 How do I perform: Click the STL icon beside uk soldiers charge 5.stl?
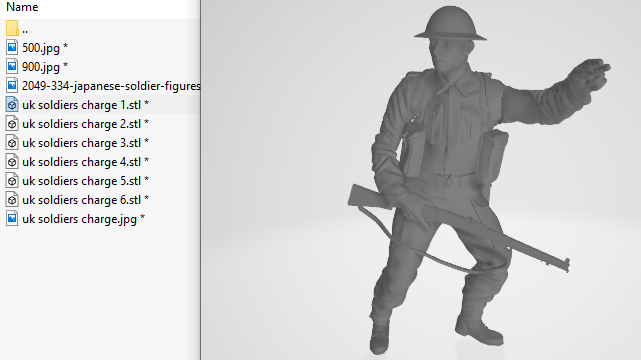12,181
